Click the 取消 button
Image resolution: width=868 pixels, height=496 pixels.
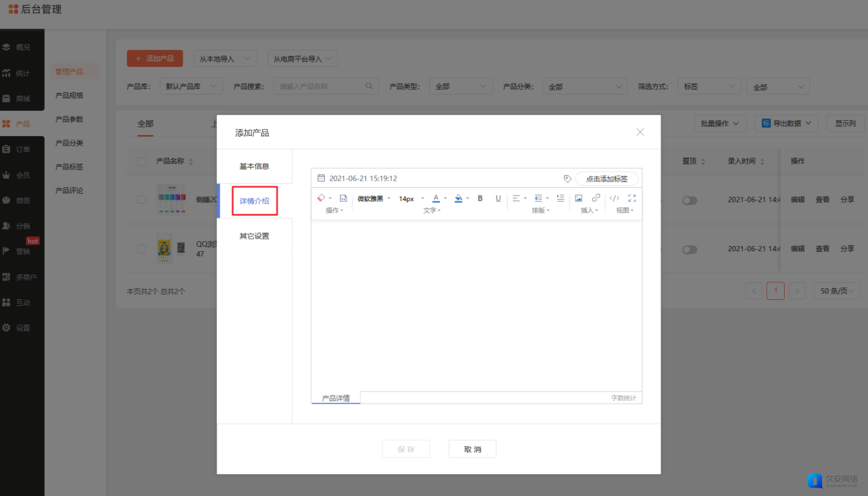(472, 449)
